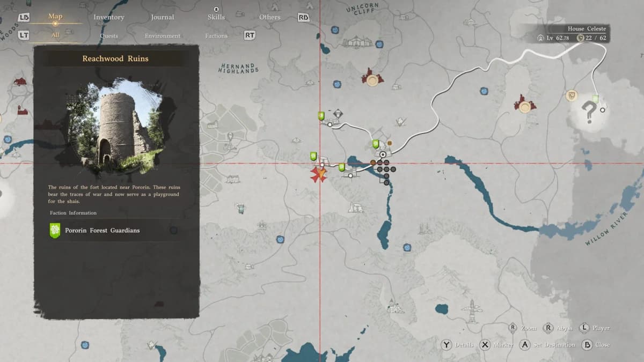The width and height of the screenshot is (644, 362).
Task: Click the Pororin Forest Guardians green shield icon
Action: click(55, 231)
